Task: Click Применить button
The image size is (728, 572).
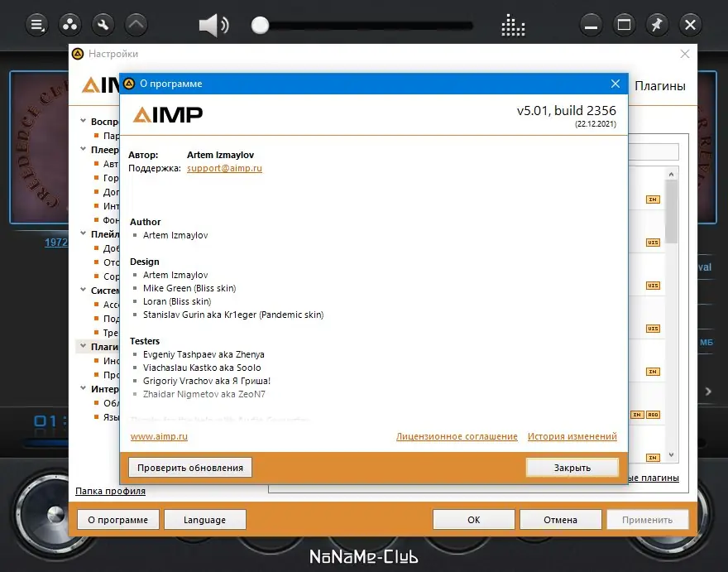Action: point(647,520)
